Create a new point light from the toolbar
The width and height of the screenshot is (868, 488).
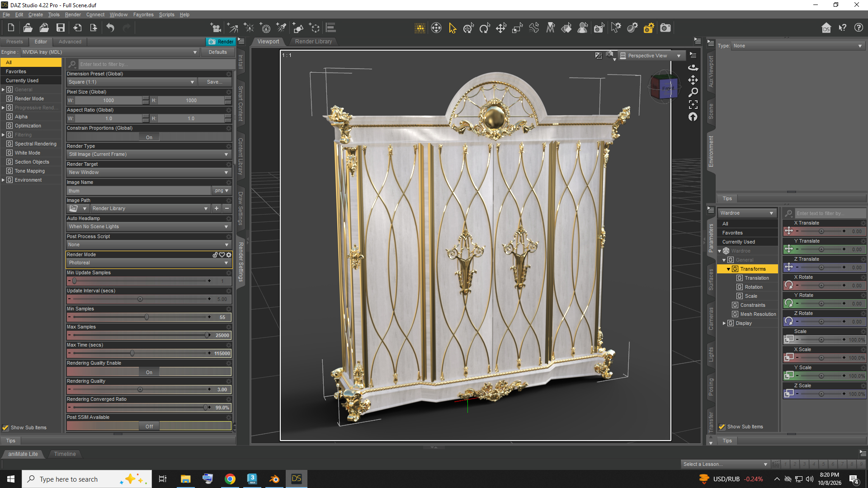pyautogui.click(x=249, y=28)
